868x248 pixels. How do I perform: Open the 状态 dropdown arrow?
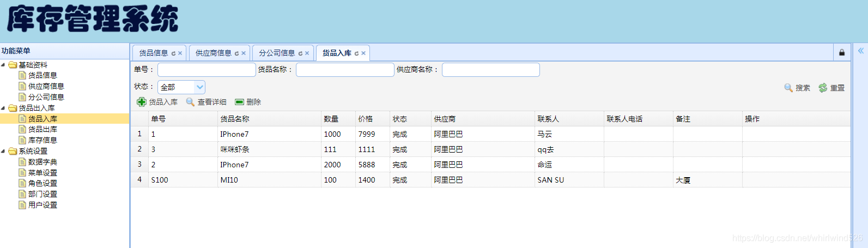[x=199, y=87]
